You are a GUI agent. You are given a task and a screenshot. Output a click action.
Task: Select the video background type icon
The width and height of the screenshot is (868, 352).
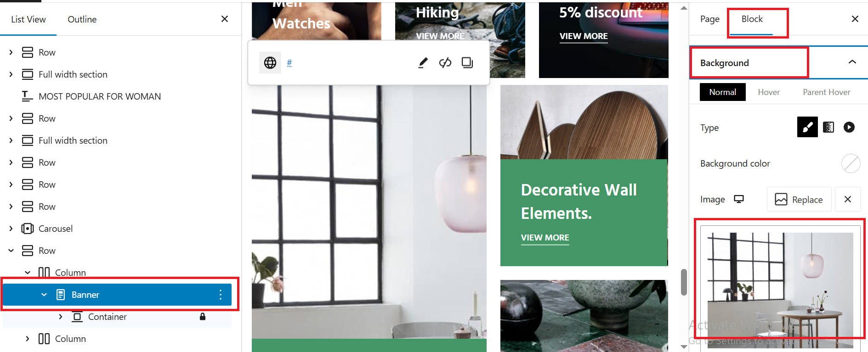tap(849, 127)
